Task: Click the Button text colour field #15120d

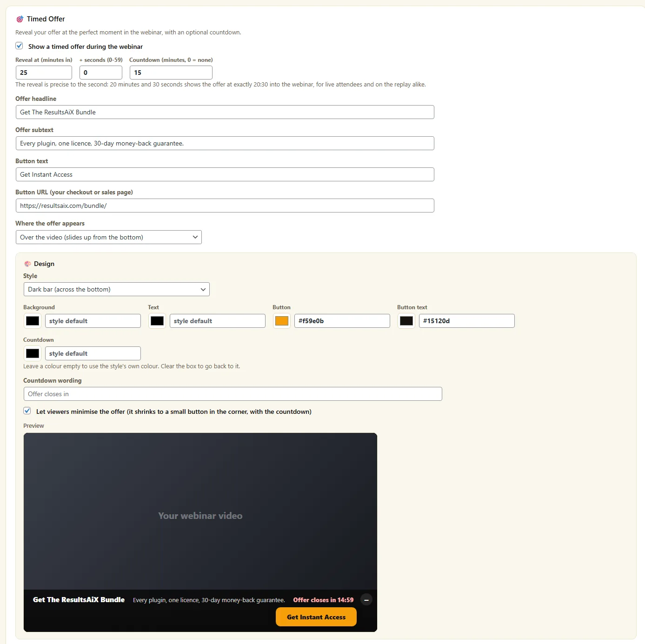Action: click(x=467, y=321)
